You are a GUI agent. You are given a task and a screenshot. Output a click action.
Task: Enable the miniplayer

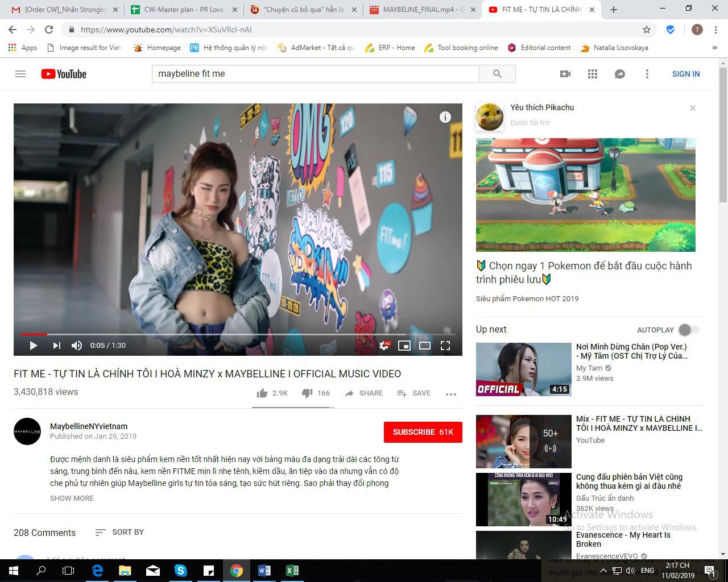[x=404, y=345]
